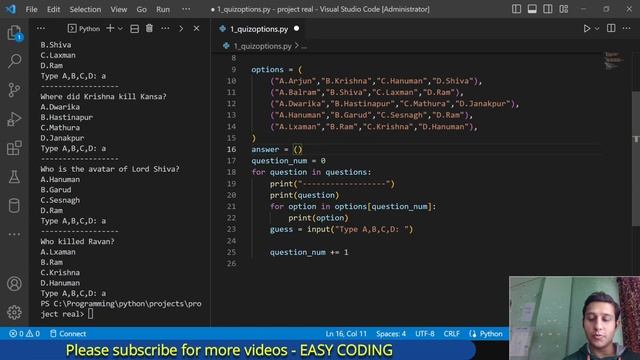Click the editor minimap preview
This screenshot has width=640, height=360.
[x=613, y=60]
